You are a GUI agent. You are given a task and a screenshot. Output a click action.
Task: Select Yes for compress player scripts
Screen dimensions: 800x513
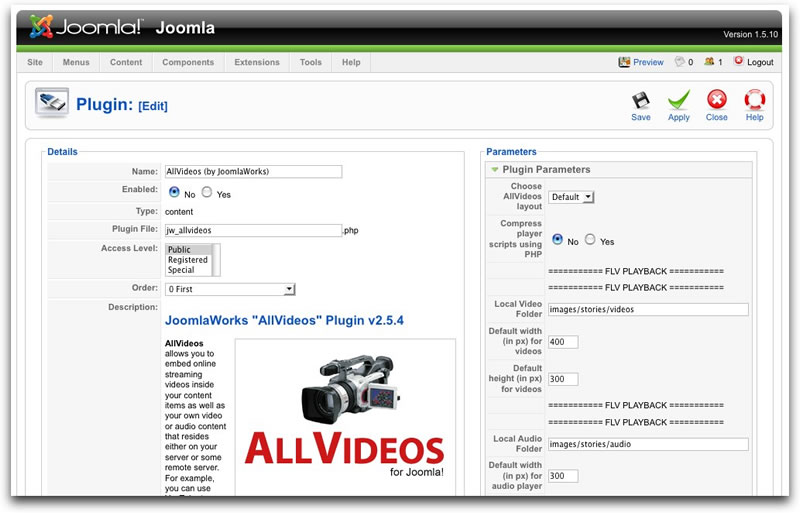[x=590, y=239]
